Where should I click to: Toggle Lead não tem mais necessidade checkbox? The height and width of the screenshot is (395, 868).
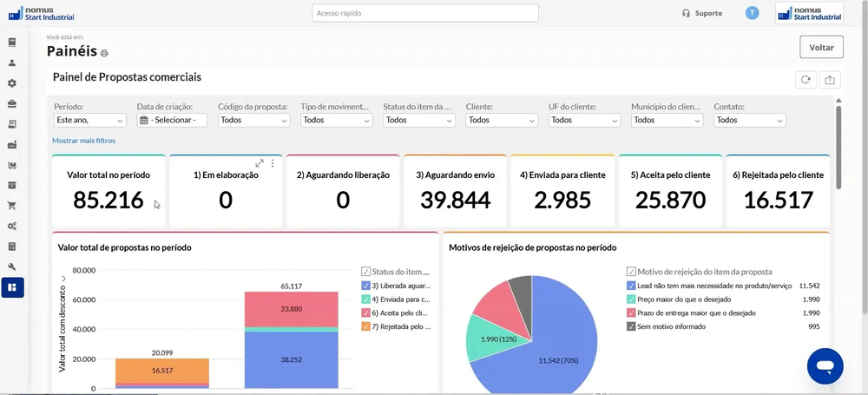631,286
